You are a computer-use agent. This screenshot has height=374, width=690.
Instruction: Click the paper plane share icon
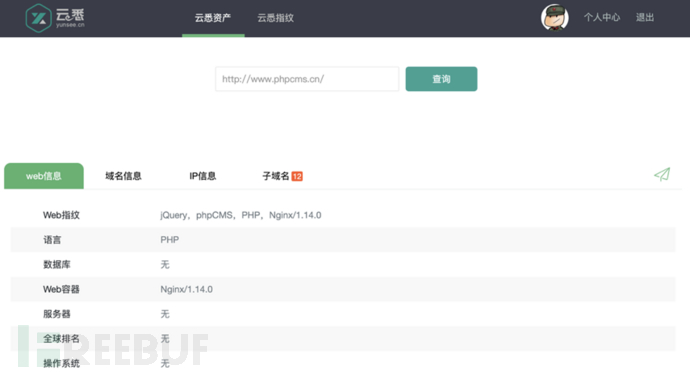(662, 174)
